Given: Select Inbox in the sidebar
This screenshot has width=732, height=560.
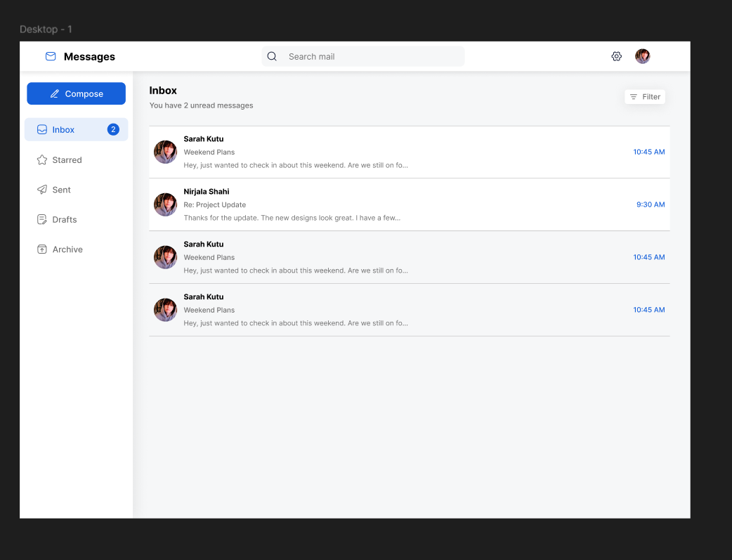Looking at the screenshot, I should pos(76,129).
